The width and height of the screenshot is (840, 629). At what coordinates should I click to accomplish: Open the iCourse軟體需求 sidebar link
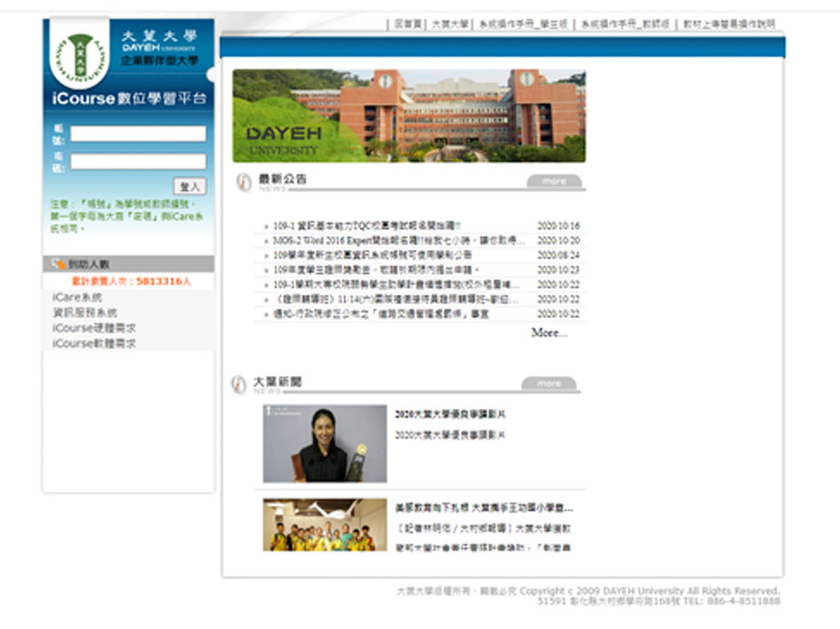(94, 344)
